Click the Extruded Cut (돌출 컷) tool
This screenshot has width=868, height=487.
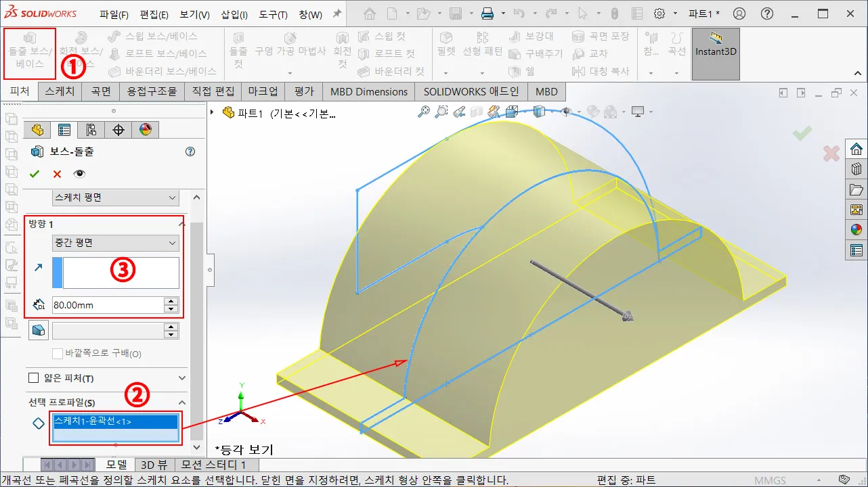click(x=238, y=51)
